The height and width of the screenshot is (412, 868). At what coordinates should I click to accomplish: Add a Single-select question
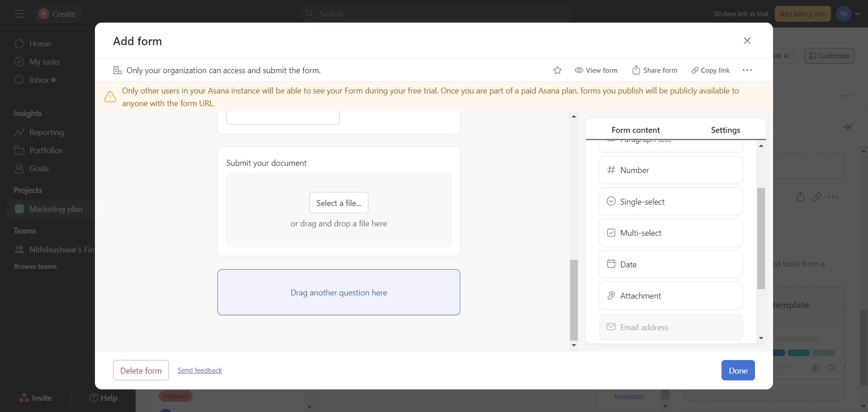click(670, 201)
